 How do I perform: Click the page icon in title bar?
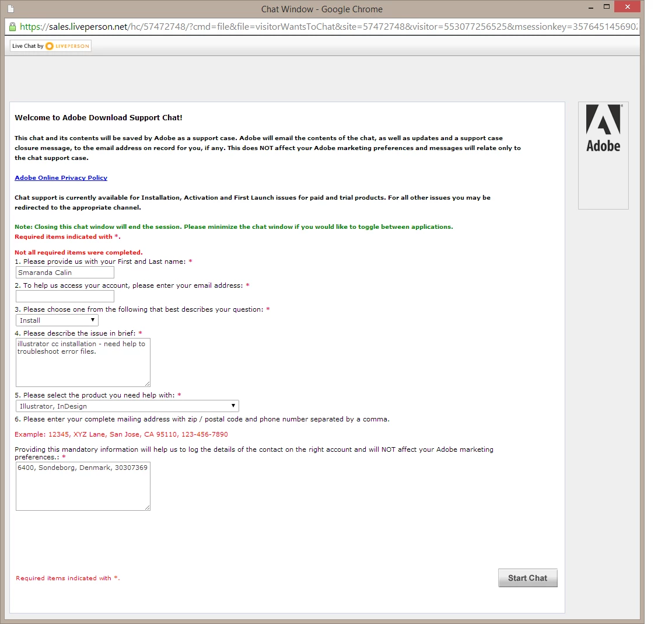pyautogui.click(x=11, y=9)
